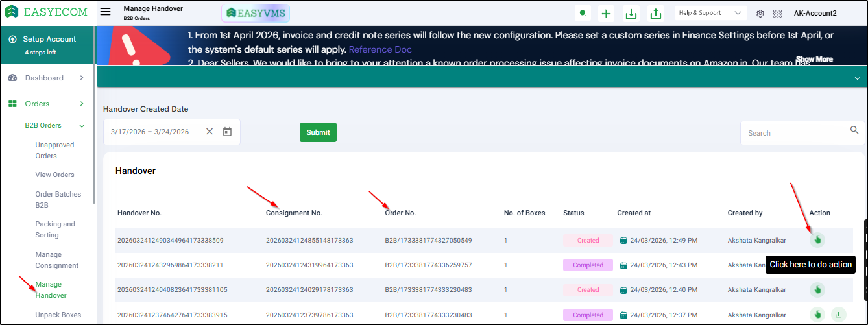This screenshot has width=868, height=325.
Task: Go to Unapproved Orders in sidebar
Action: click(55, 150)
